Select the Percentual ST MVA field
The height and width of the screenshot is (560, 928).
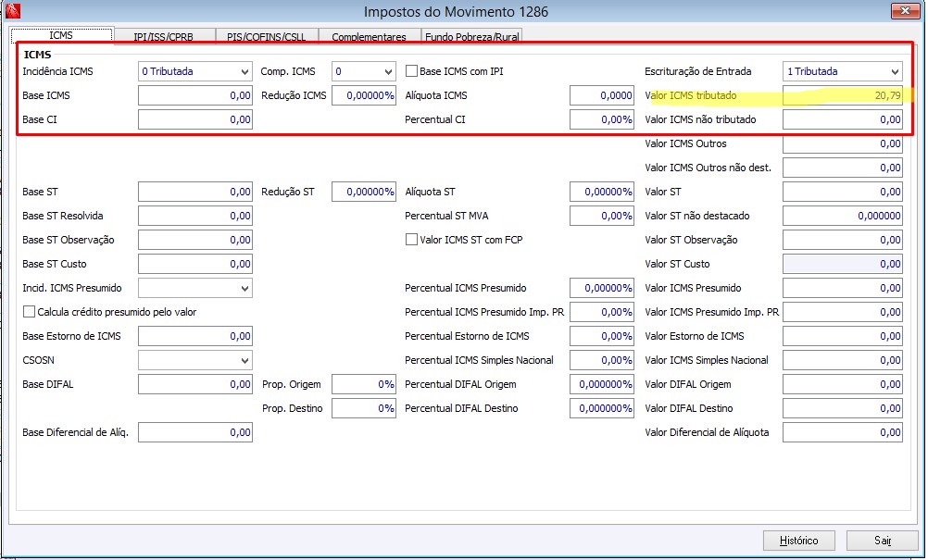click(602, 216)
